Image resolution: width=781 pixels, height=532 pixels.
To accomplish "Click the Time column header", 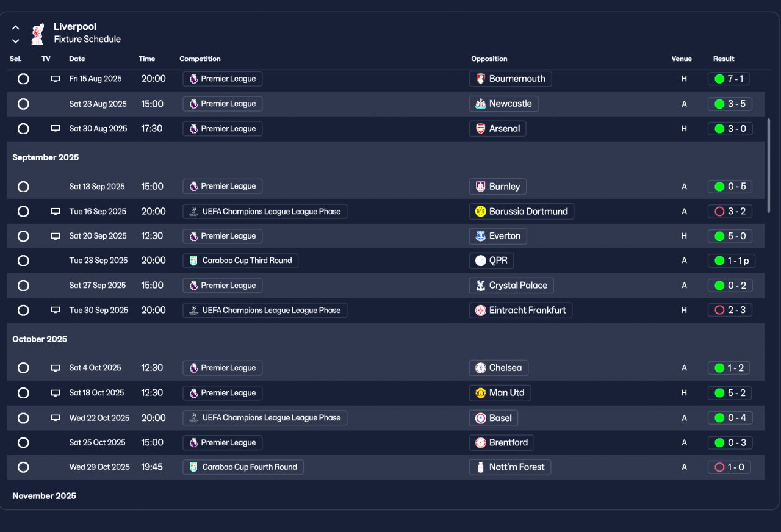I will point(146,59).
